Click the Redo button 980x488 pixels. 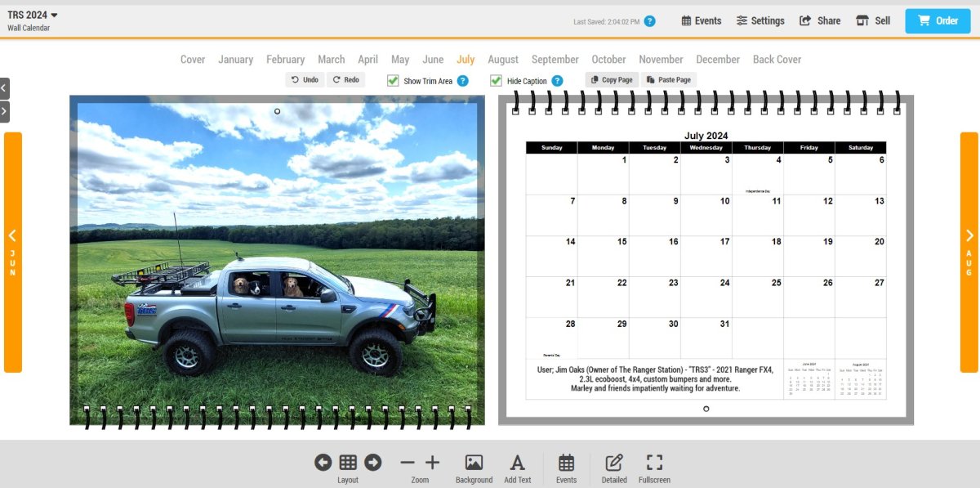(345, 80)
